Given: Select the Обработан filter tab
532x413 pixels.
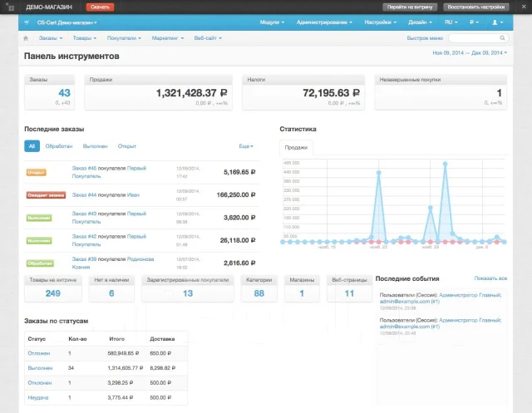Looking at the screenshot, I should point(59,146).
